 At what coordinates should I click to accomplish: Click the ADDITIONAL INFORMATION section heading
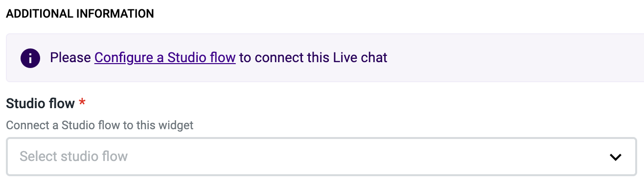pyautogui.click(x=80, y=14)
